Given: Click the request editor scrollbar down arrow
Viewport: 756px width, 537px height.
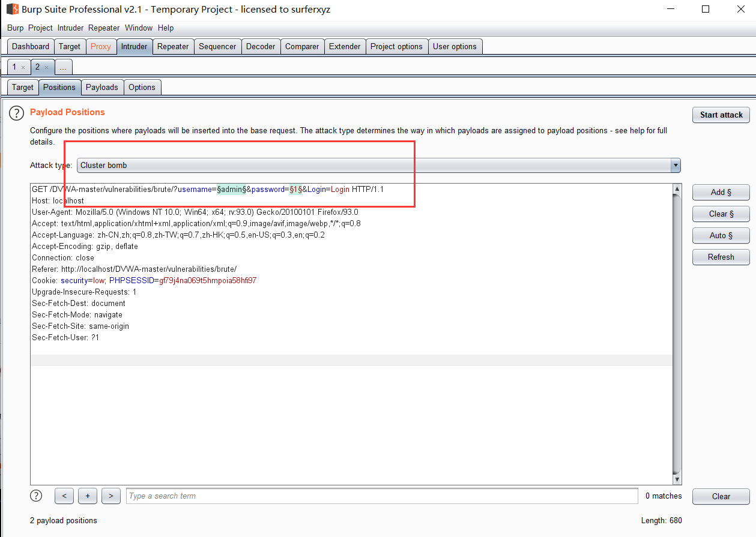Looking at the screenshot, I should pos(677,480).
